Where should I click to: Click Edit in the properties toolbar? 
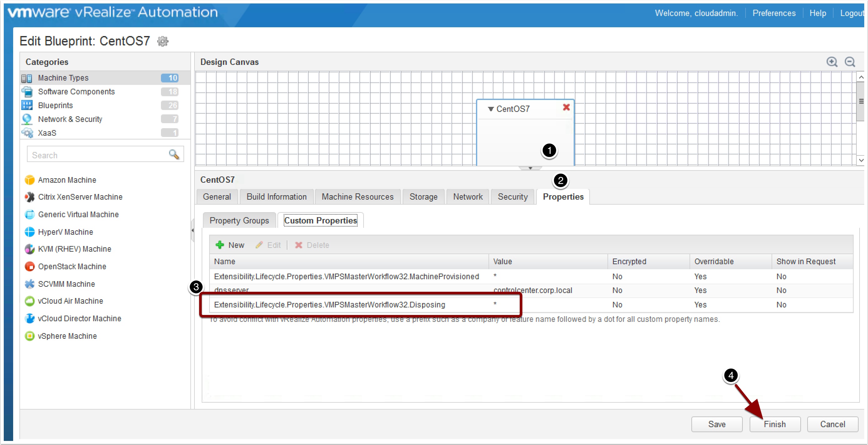268,245
